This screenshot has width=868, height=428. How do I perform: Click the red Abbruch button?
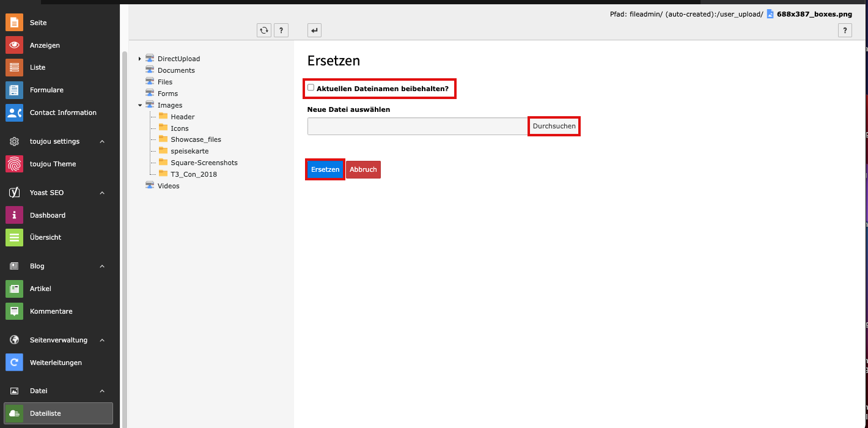[363, 169]
